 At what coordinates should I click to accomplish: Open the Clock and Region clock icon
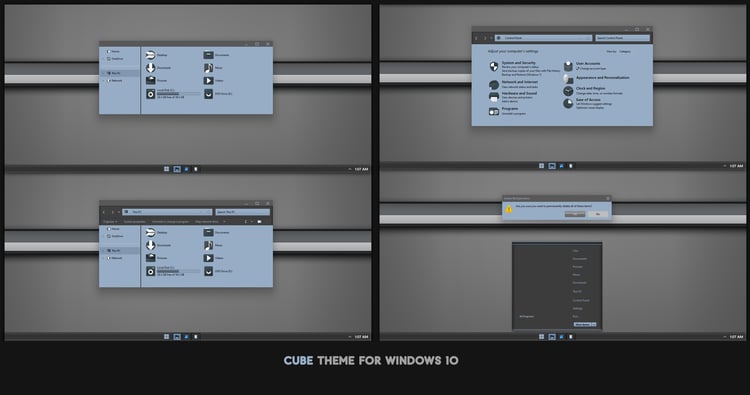(568, 91)
